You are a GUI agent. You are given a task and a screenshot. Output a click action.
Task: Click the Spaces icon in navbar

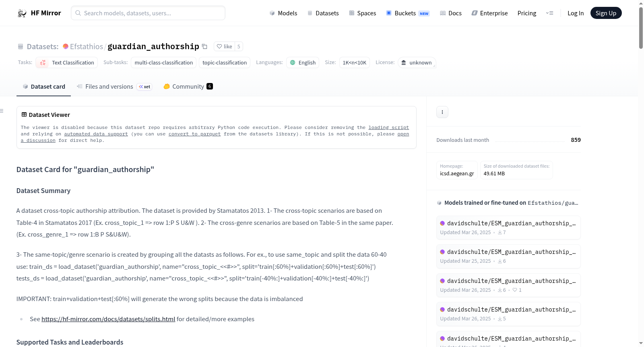352,13
